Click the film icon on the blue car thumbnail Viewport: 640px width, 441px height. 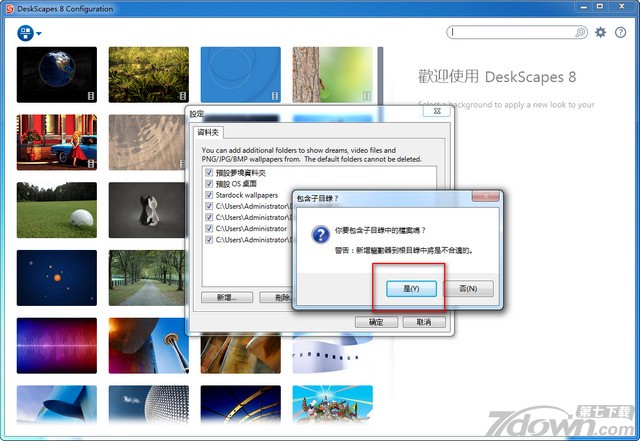[91, 164]
